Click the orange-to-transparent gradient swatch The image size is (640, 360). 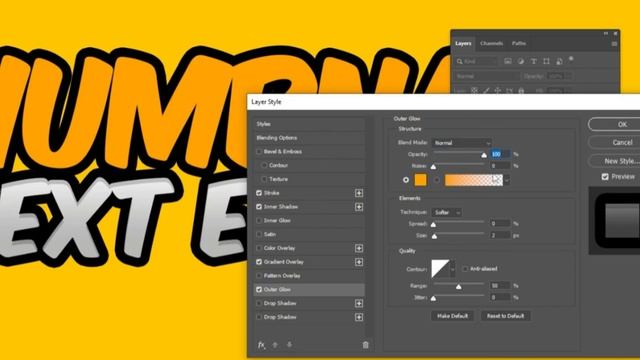[474, 180]
